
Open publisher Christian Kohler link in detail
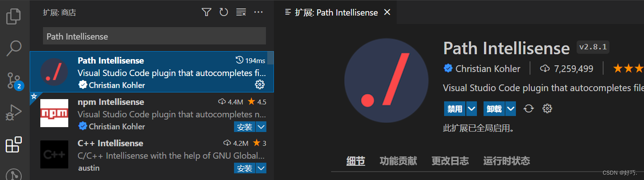coord(488,68)
